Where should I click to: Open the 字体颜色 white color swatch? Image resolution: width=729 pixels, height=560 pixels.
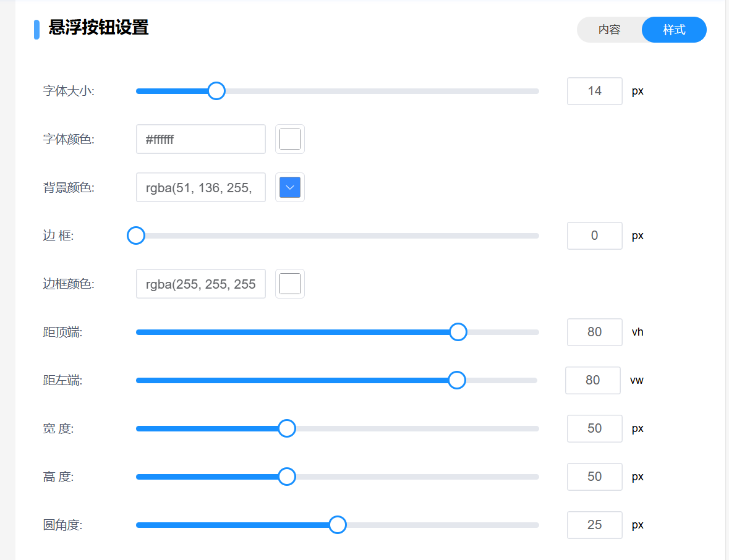click(x=289, y=139)
